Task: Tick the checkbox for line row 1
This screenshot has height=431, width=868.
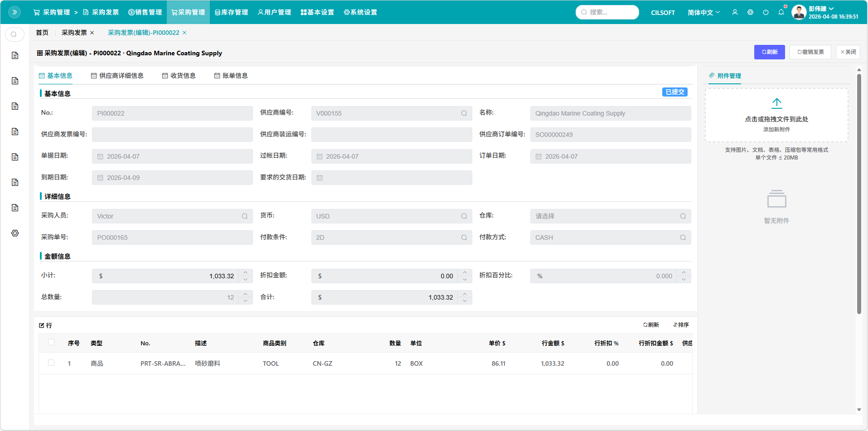Action: click(51, 363)
